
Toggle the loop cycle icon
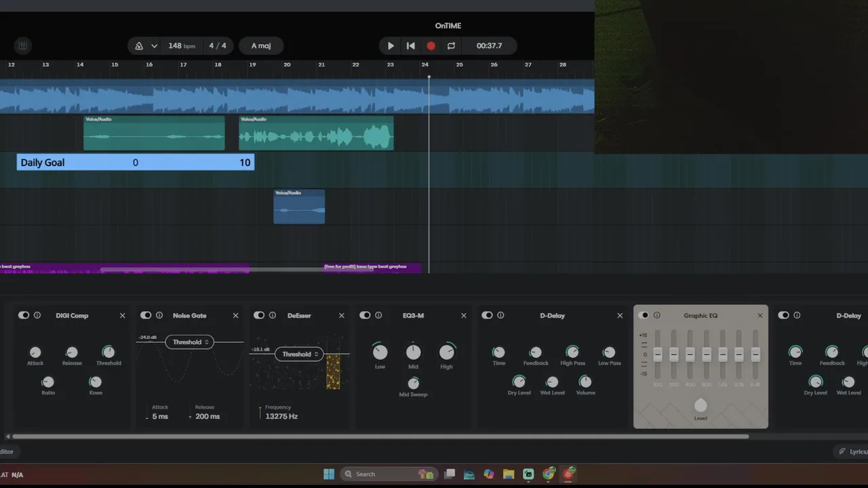pyautogui.click(x=451, y=46)
